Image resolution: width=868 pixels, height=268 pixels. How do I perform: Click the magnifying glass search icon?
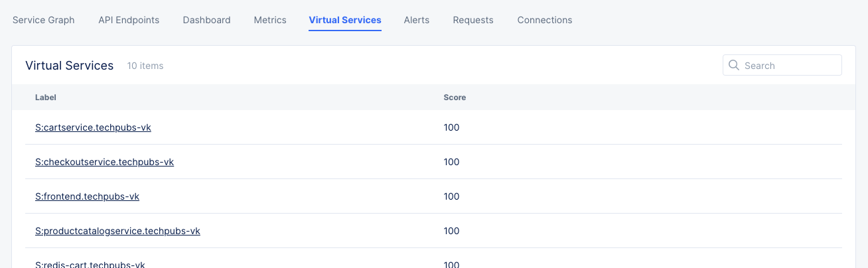734,65
